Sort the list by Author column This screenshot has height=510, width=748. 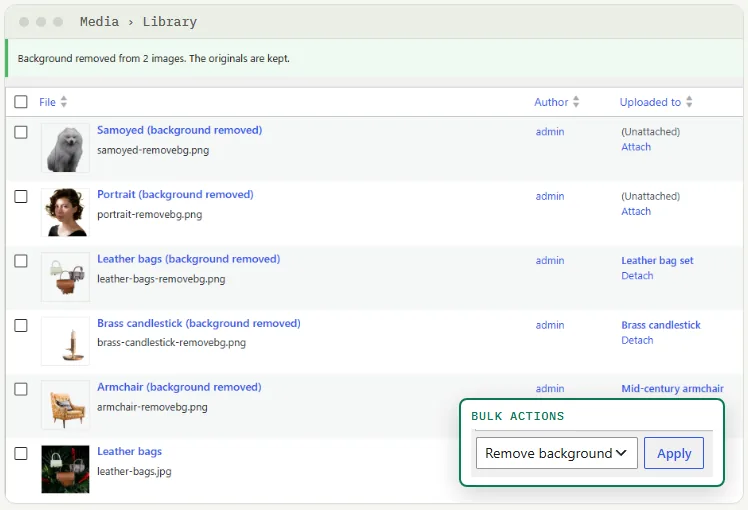click(x=551, y=102)
